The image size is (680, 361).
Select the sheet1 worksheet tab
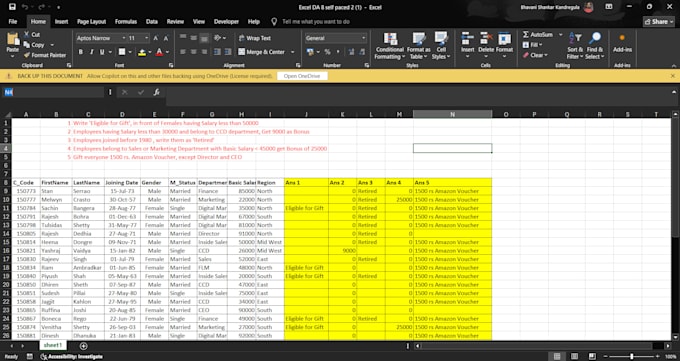pyautogui.click(x=52, y=345)
